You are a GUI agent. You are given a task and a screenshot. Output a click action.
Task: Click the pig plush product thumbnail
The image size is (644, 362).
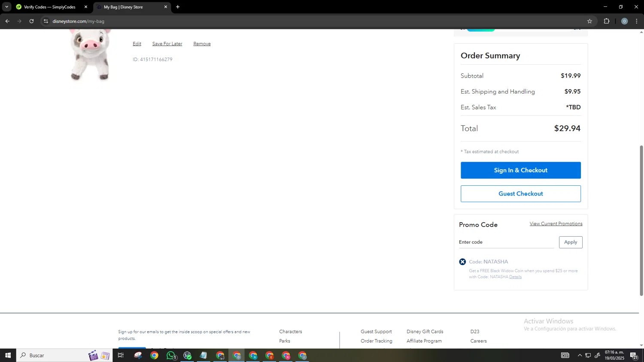[90, 55]
